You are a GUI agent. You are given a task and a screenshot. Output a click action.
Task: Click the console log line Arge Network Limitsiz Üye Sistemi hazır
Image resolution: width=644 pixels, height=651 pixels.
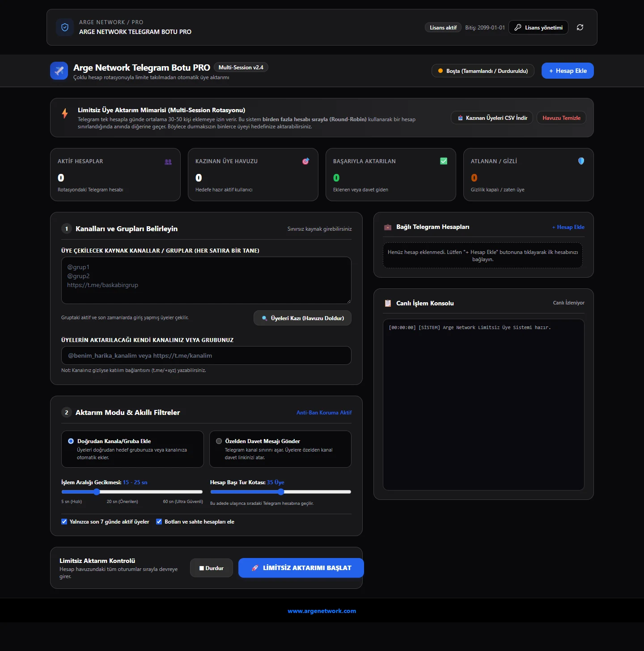[x=470, y=327]
